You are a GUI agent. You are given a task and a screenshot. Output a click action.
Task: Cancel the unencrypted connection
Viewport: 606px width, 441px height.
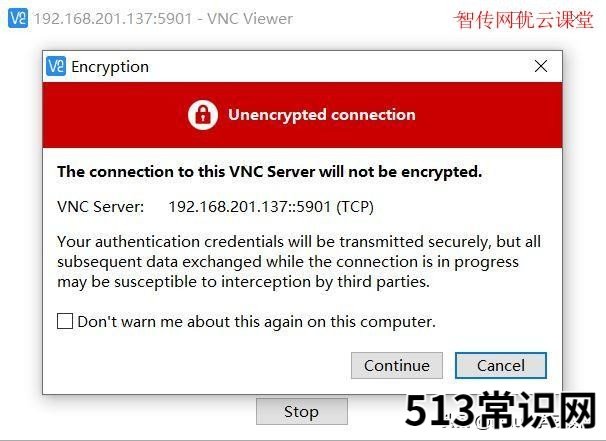[x=501, y=365]
